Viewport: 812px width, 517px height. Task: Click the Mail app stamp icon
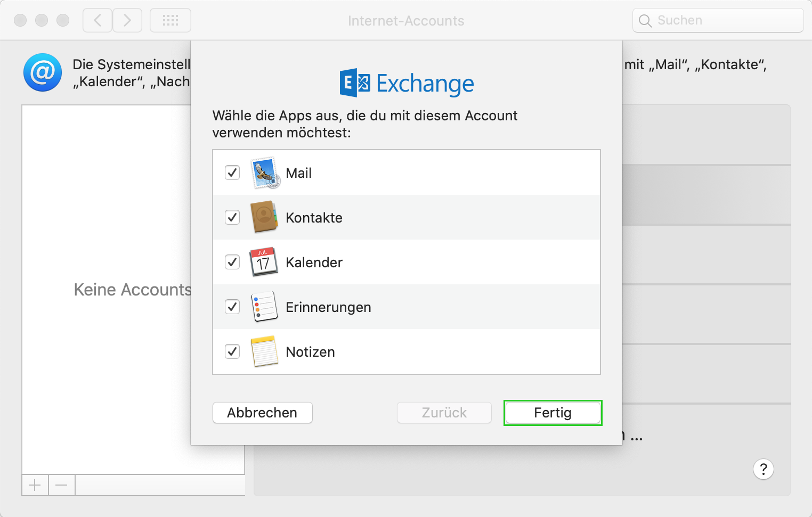[265, 173]
